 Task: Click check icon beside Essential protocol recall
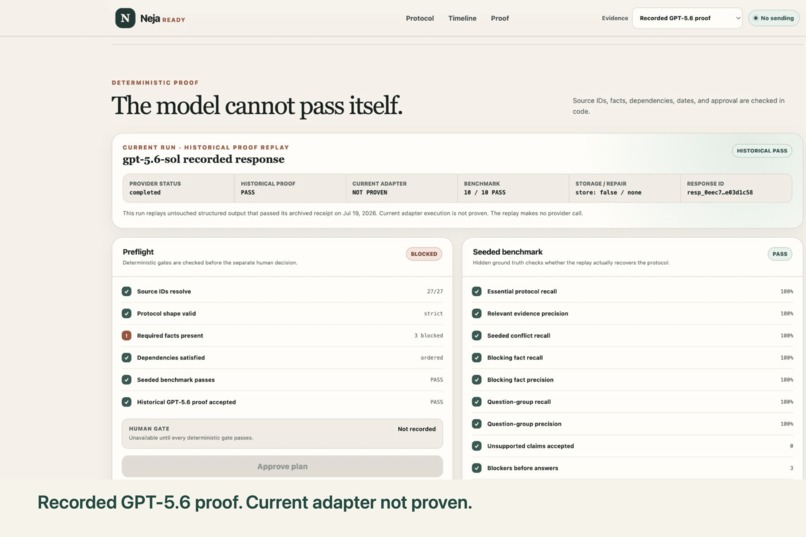477,291
